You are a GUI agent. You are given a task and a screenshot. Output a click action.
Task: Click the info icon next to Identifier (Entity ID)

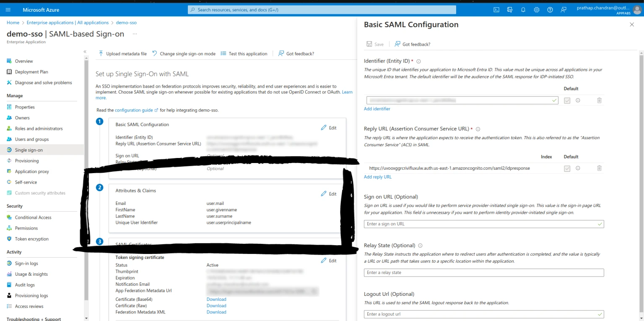click(x=418, y=61)
